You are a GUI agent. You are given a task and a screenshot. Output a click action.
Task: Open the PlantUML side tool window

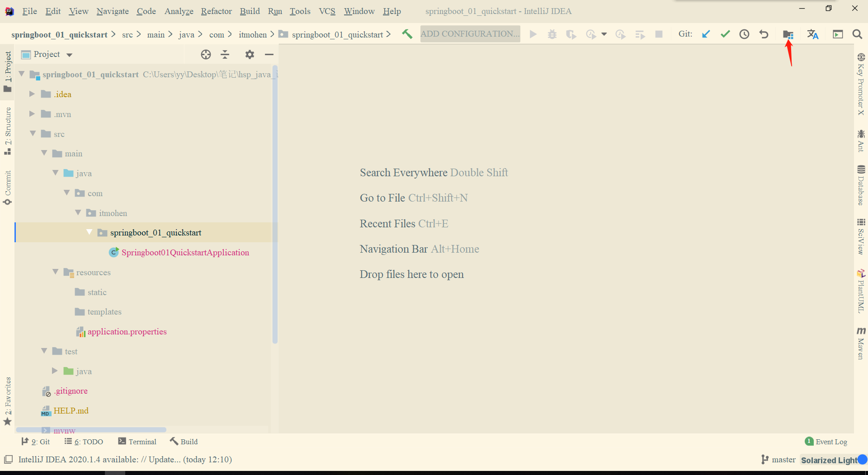coord(861,291)
